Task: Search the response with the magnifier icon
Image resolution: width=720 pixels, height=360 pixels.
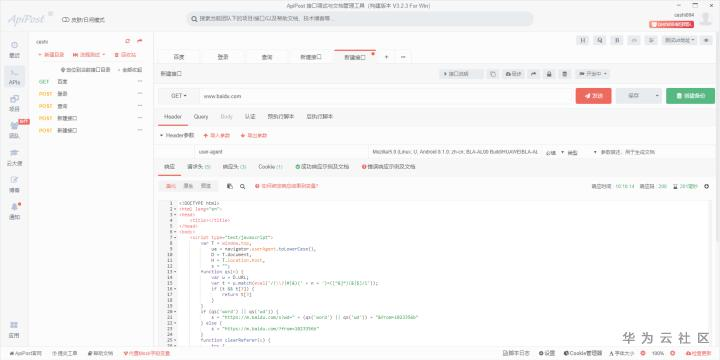Action: [x=242, y=186]
